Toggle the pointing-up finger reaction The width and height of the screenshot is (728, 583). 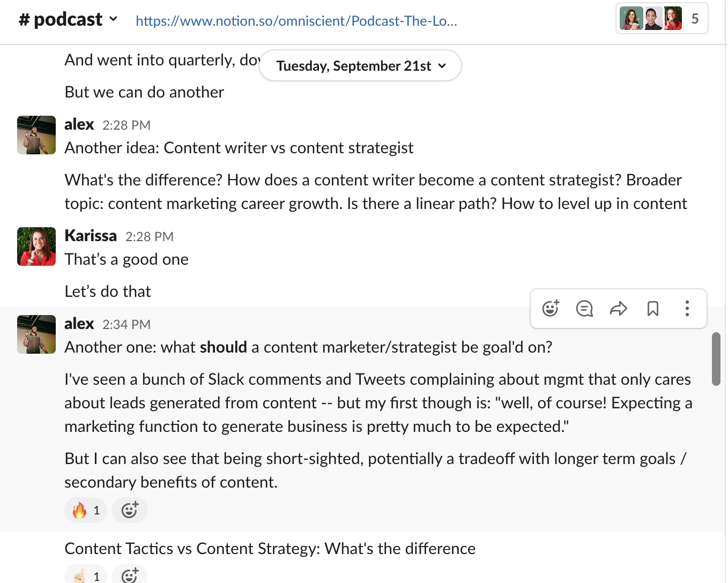[86, 576]
